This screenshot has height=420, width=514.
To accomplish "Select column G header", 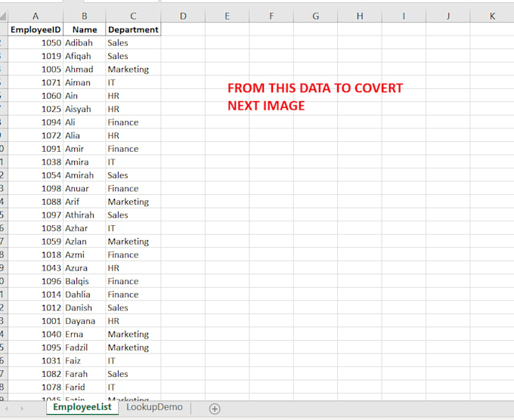I will 315,16.
